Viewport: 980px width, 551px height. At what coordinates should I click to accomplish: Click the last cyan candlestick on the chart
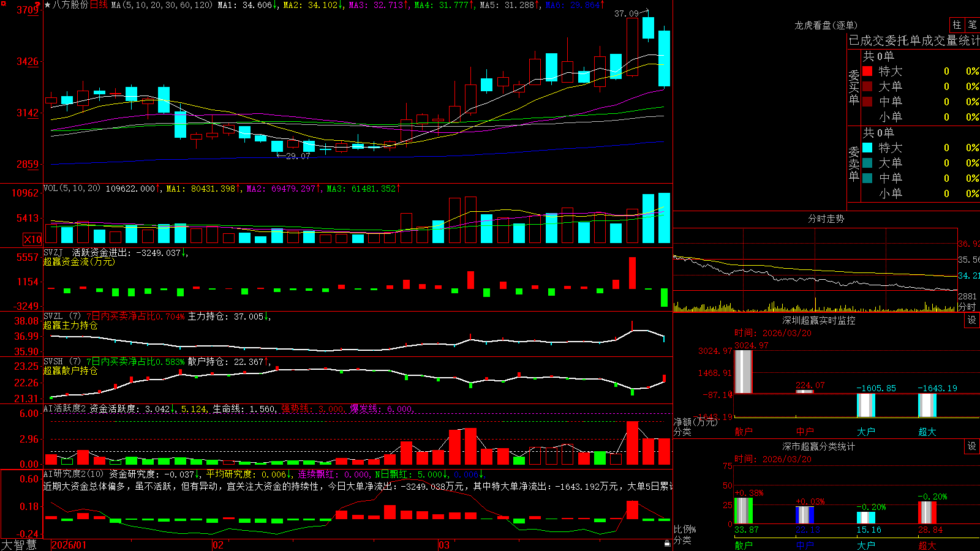664,58
